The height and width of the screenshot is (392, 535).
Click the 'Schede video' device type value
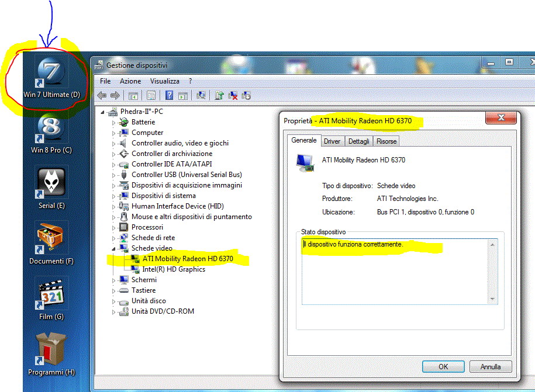coord(396,186)
